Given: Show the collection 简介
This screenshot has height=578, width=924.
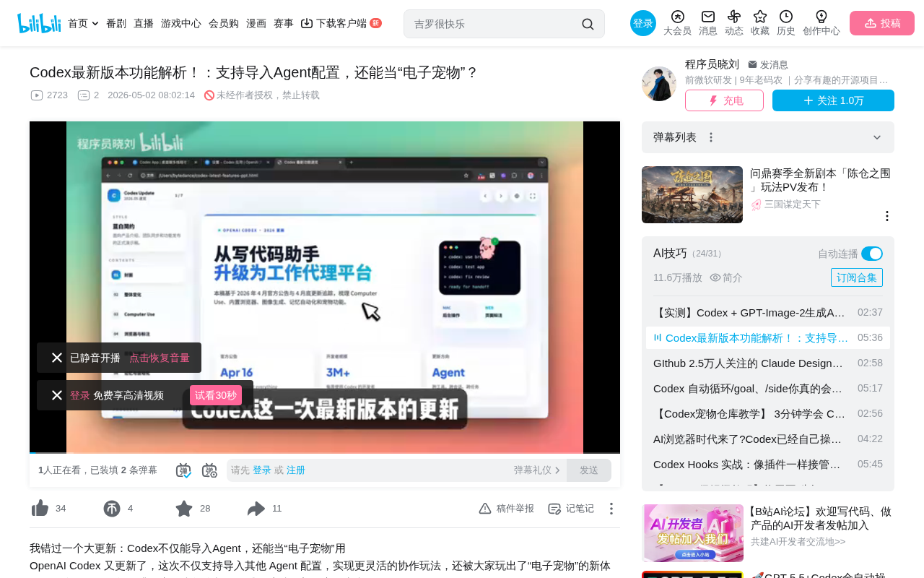Looking at the screenshot, I should (726, 277).
